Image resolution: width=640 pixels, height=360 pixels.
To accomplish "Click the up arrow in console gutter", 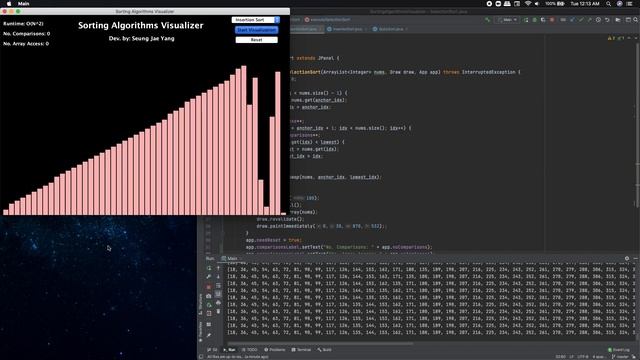I will (218, 268).
